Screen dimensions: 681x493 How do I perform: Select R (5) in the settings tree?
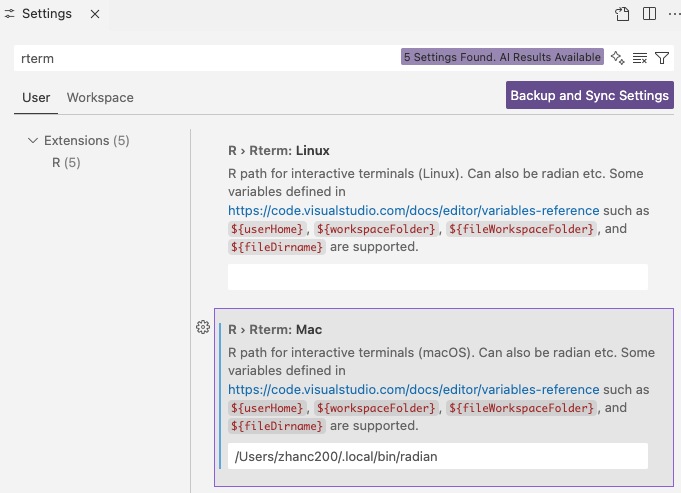pos(66,162)
